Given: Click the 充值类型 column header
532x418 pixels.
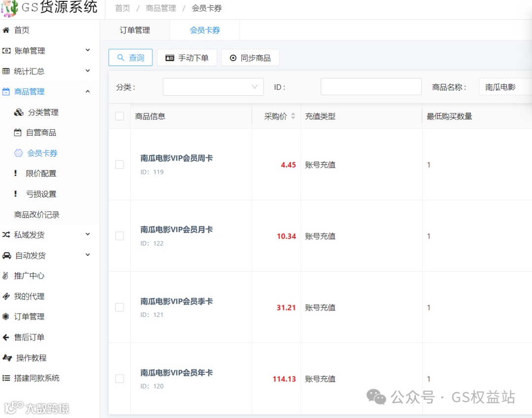Looking at the screenshot, I should click(x=320, y=116).
